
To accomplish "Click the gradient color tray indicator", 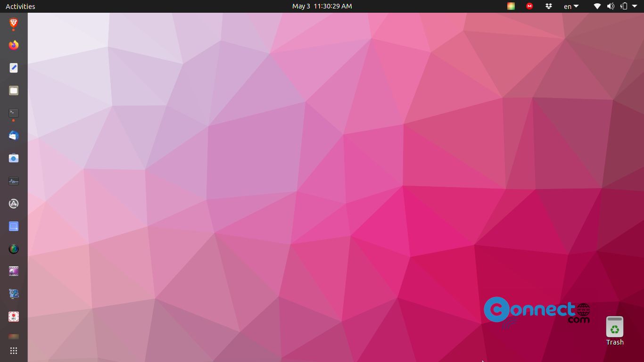I will tap(511, 6).
